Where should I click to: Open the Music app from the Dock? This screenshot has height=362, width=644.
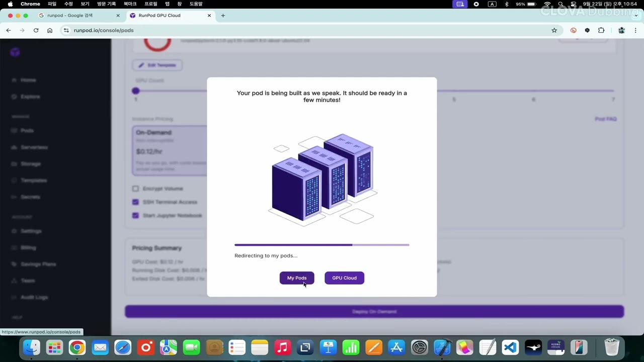282,347
